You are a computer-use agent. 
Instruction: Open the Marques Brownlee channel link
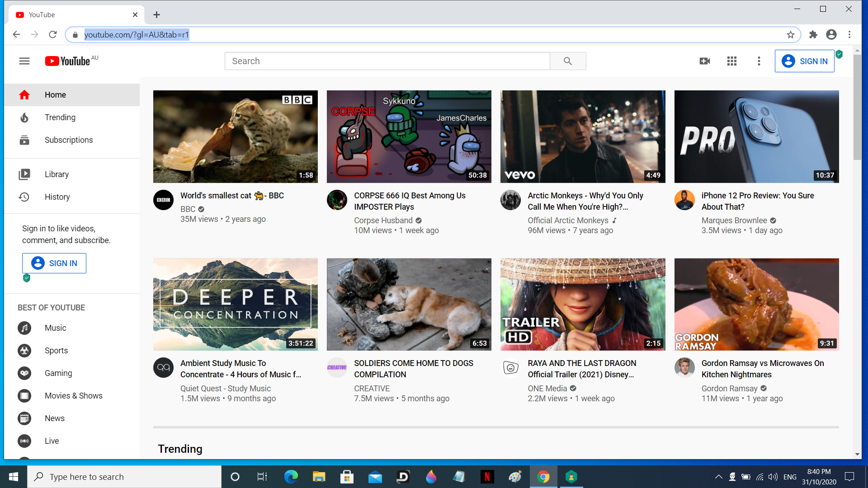734,221
